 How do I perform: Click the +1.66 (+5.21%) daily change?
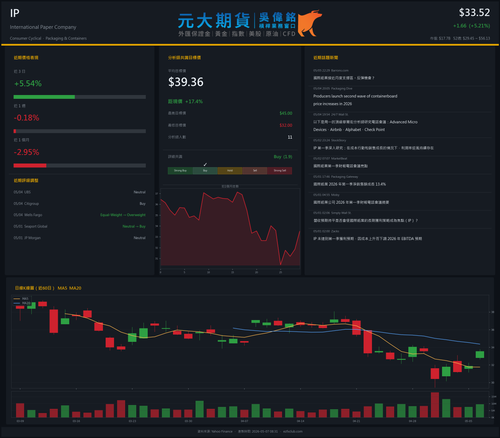pos(472,26)
